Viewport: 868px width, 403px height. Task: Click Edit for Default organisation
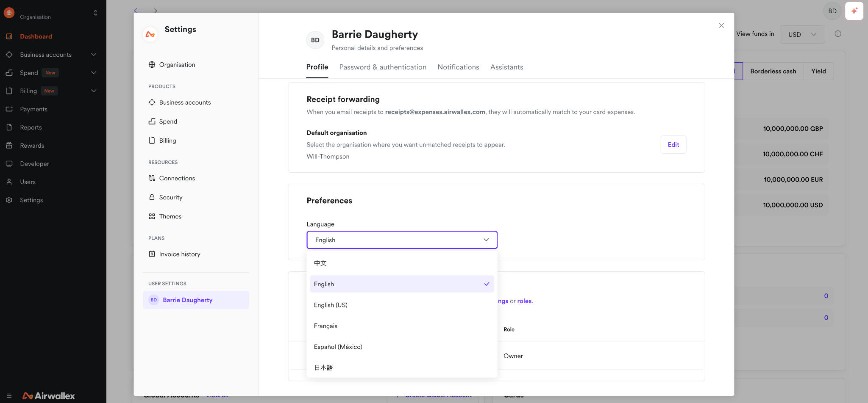pyautogui.click(x=673, y=145)
